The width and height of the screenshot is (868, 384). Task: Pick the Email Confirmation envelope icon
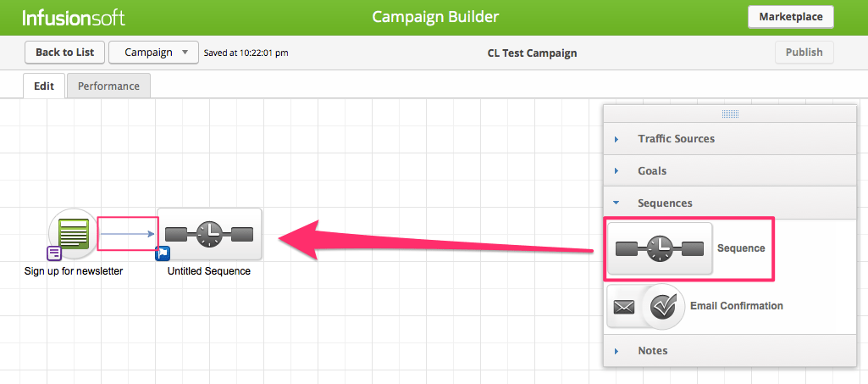[624, 306]
